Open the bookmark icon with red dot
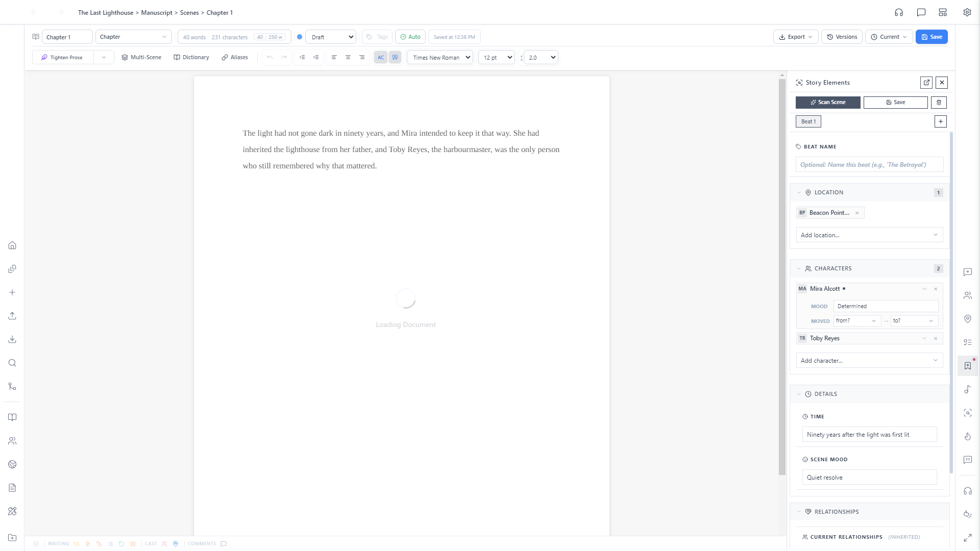Viewport: 980px width, 551px height. click(x=968, y=366)
